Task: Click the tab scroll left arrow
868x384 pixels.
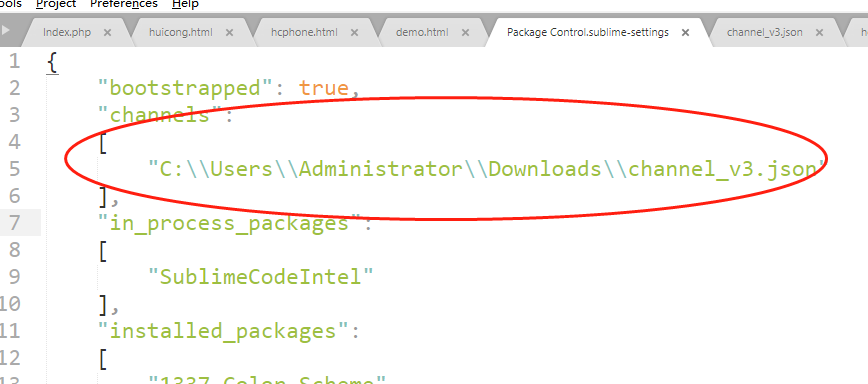Action: (x=6, y=31)
